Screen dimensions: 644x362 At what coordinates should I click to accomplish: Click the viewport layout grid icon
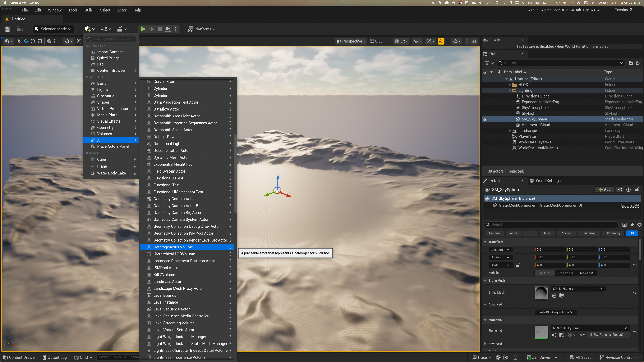(x=474, y=41)
